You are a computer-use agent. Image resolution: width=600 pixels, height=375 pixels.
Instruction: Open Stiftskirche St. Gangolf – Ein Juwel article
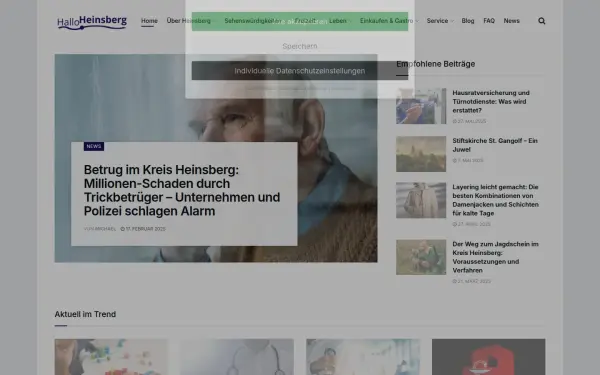(x=495, y=145)
